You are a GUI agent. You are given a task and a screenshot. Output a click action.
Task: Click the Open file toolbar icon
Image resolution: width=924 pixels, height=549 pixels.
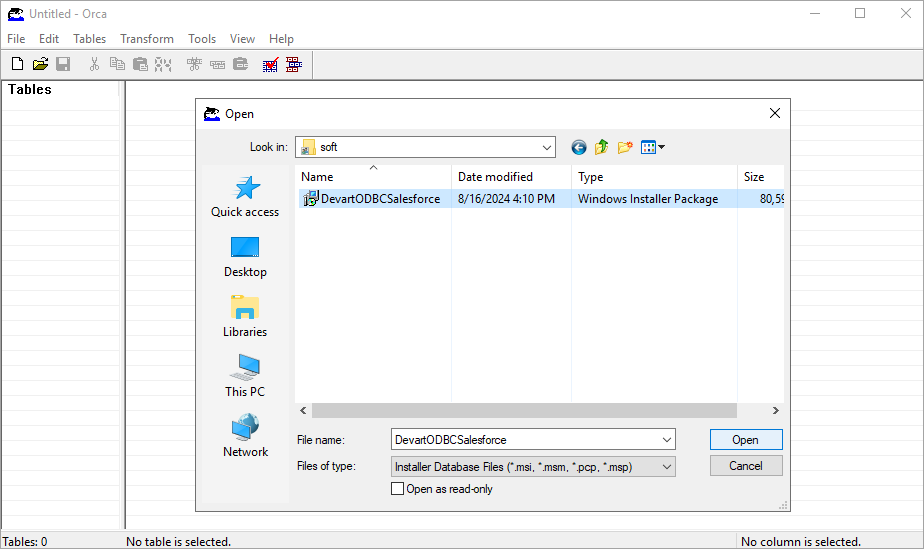tap(40, 64)
